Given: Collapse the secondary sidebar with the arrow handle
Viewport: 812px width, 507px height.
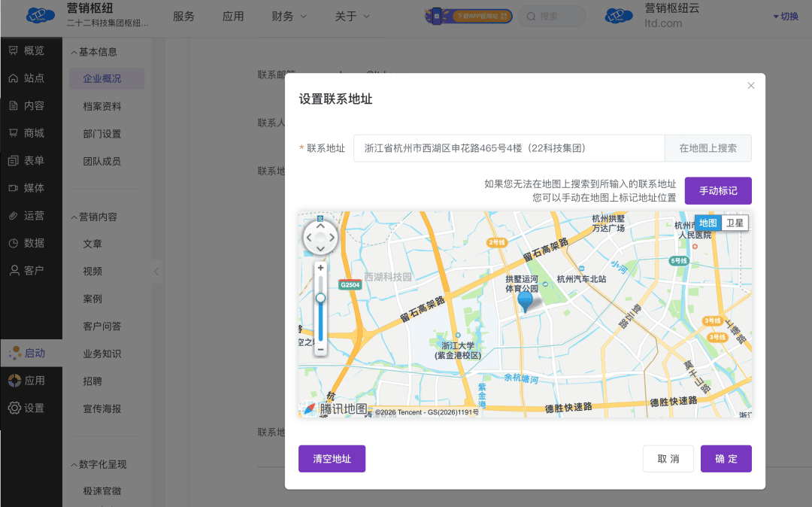Looking at the screenshot, I should [x=156, y=272].
